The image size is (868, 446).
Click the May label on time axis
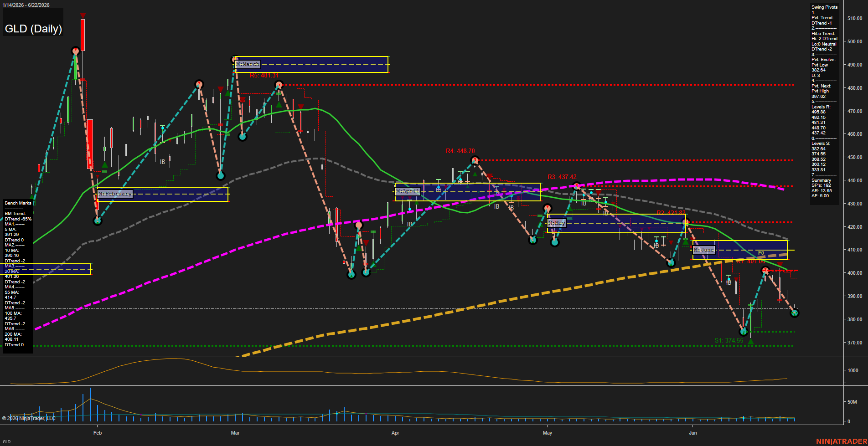[548, 433]
